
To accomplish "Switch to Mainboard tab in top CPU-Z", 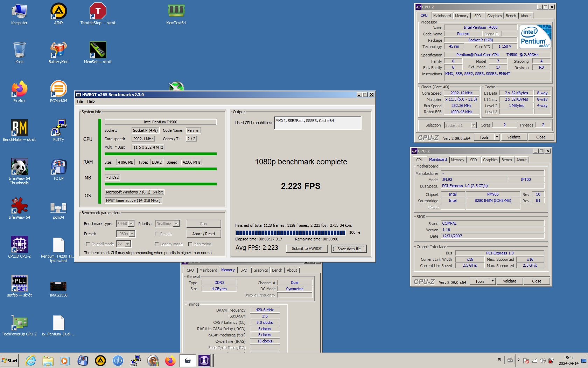I will point(442,16).
